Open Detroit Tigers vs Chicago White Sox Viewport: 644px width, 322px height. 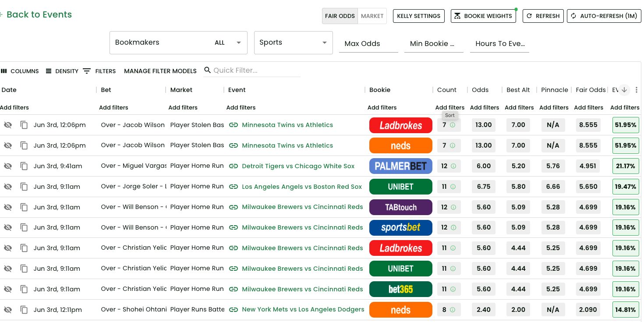click(298, 166)
